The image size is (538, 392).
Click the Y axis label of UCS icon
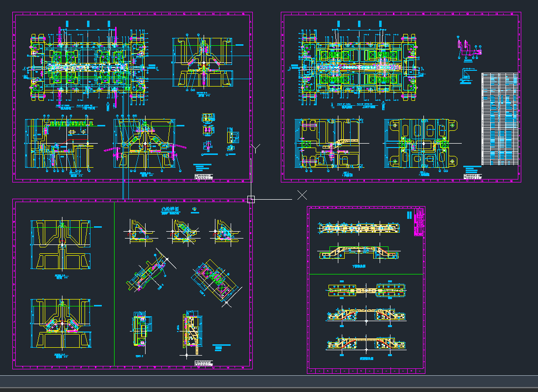[255, 149]
